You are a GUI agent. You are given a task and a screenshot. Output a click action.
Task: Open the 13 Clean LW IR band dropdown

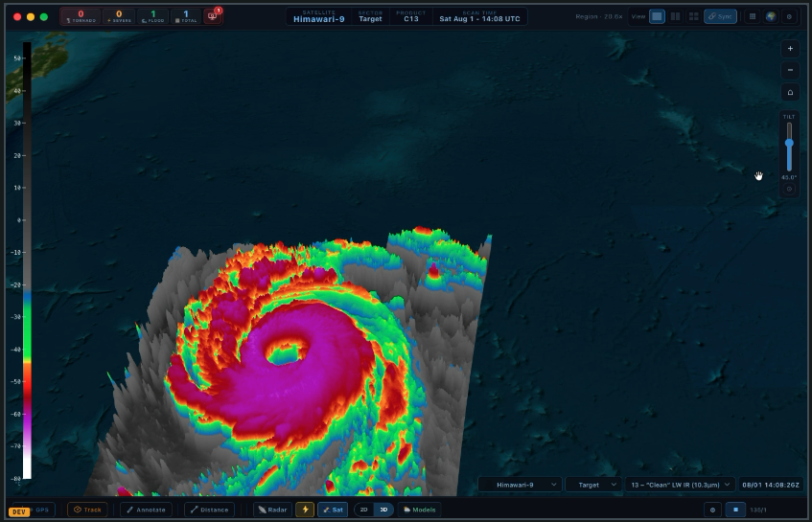(680, 485)
